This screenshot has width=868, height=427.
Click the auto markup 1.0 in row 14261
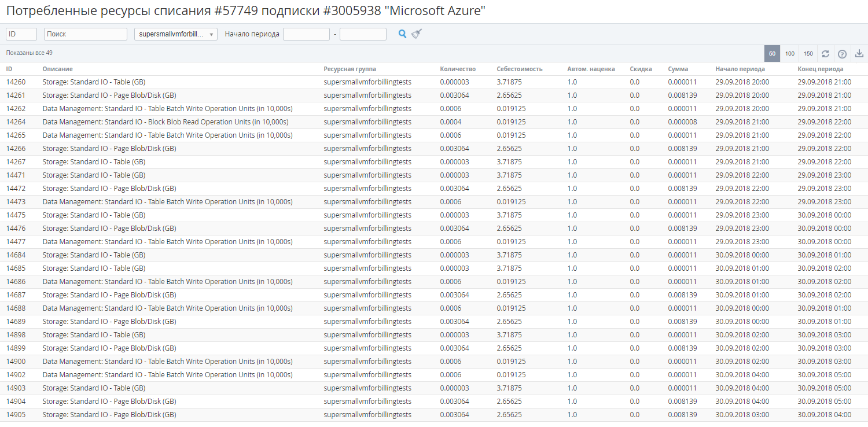(x=572, y=95)
